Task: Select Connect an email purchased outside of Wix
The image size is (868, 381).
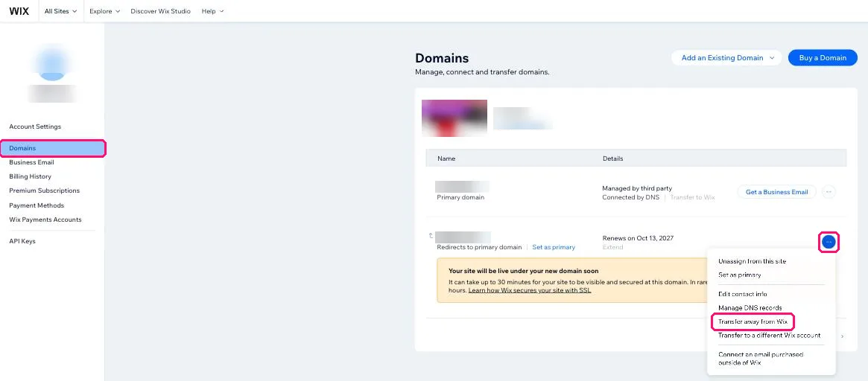Action: click(761, 359)
